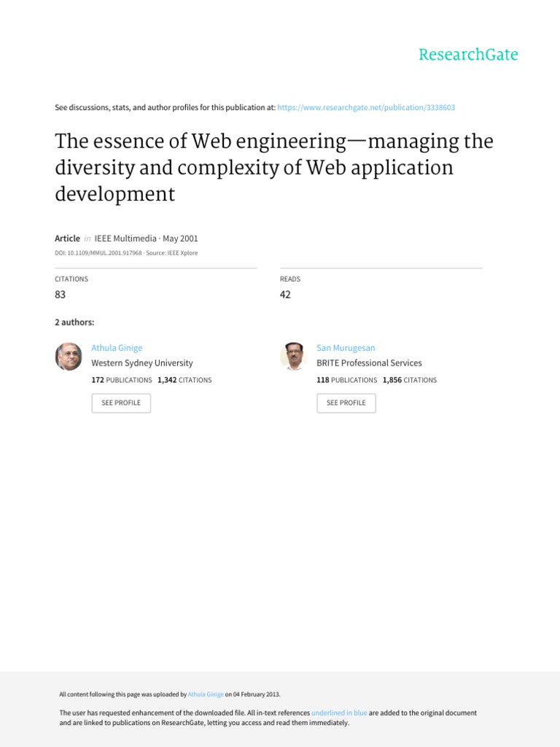Click the 'underlined in blue' footer link
The image size is (560, 747).
pos(339,713)
